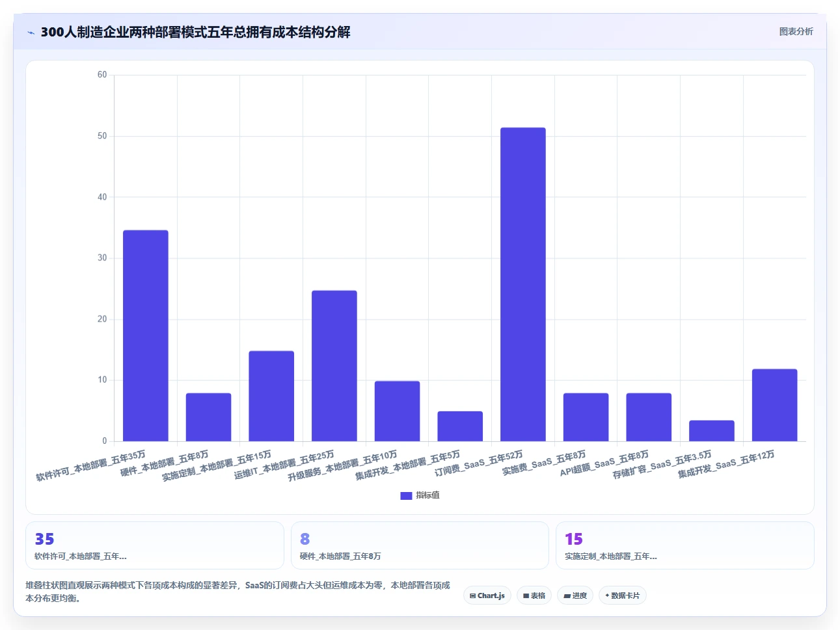This screenshot has width=840, height=630.
Task: Toggle the 指标值 legend color swatch
Action: [x=406, y=496]
